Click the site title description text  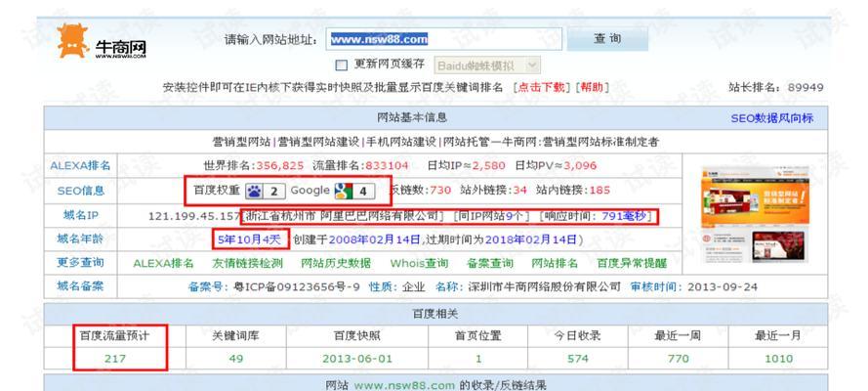tap(435, 142)
